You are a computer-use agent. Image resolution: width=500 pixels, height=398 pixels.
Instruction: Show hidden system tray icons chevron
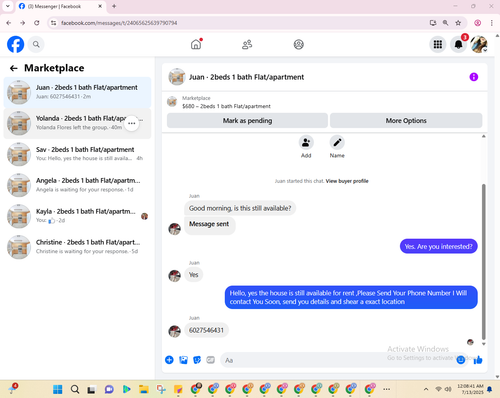tap(426, 389)
